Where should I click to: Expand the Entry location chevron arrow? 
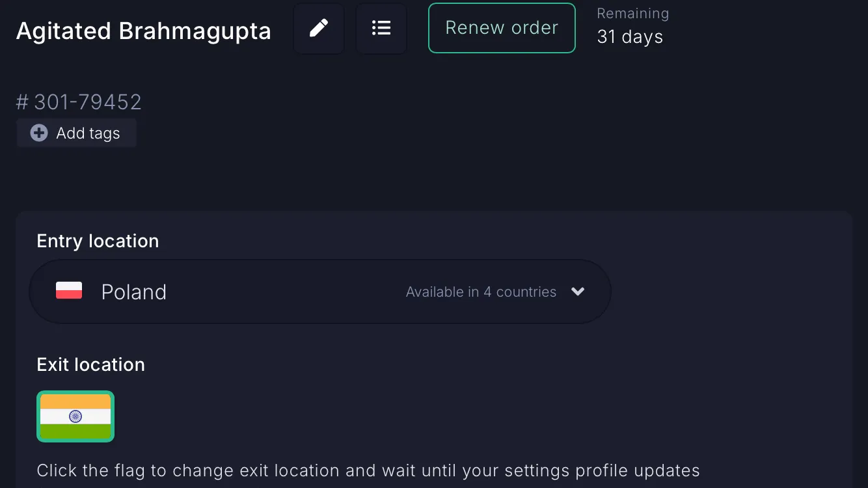(x=578, y=291)
